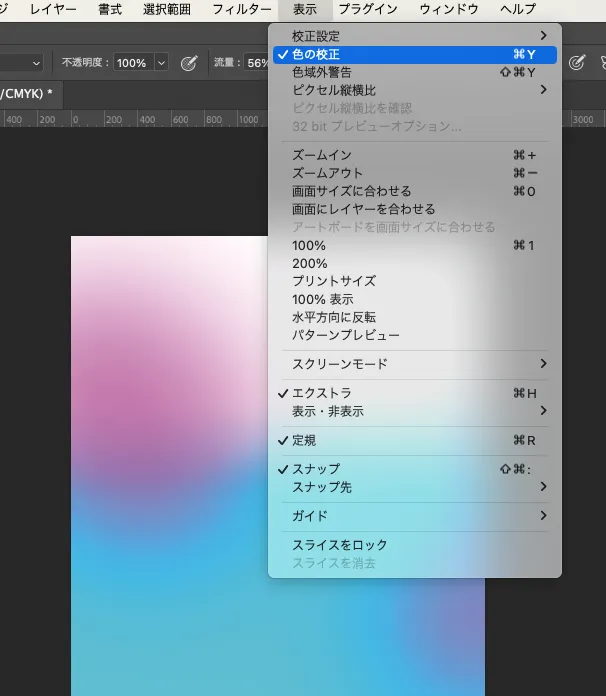Click the 不透明度 100% value field
This screenshot has width=606, height=696.
[x=134, y=63]
